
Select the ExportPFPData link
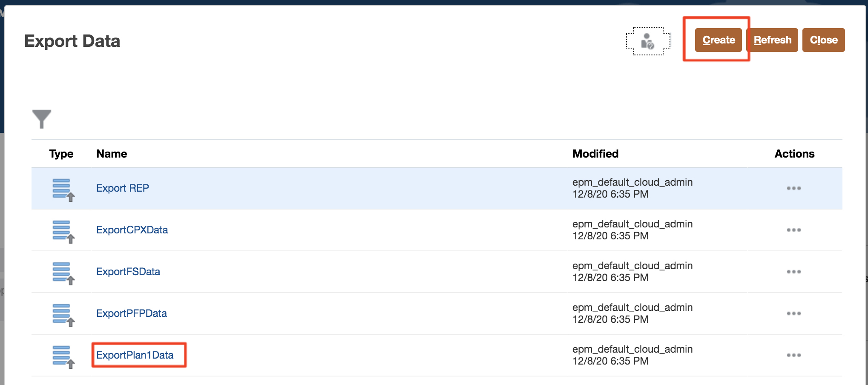132,313
